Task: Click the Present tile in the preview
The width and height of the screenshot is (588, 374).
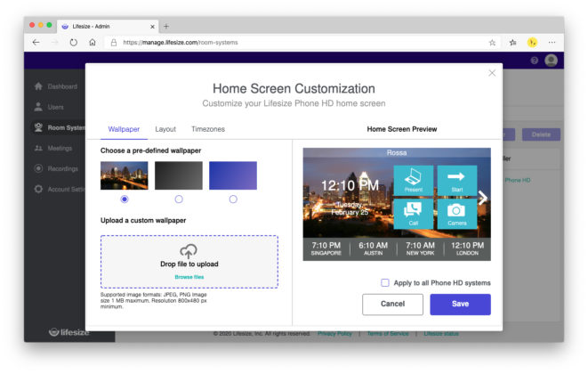Action: [x=414, y=180]
